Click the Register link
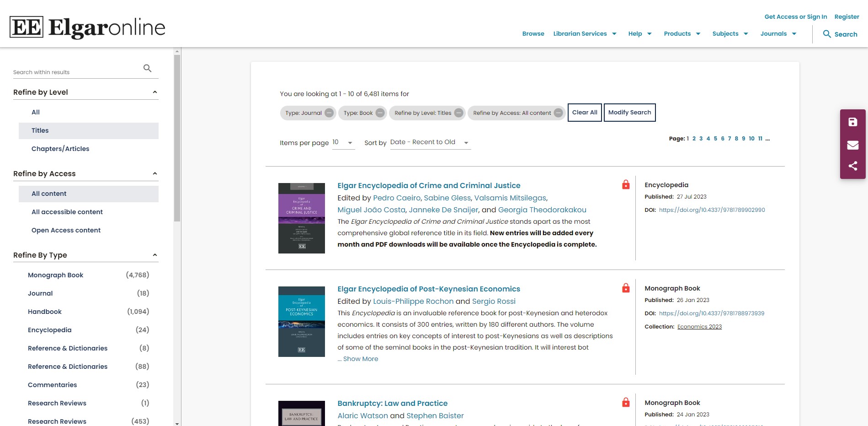 coord(847,17)
